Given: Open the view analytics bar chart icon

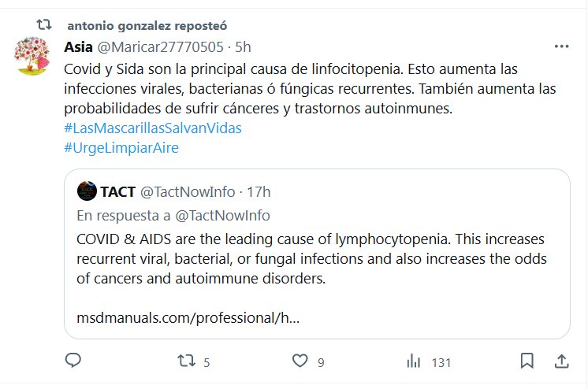Looking at the screenshot, I should click(x=414, y=361).
